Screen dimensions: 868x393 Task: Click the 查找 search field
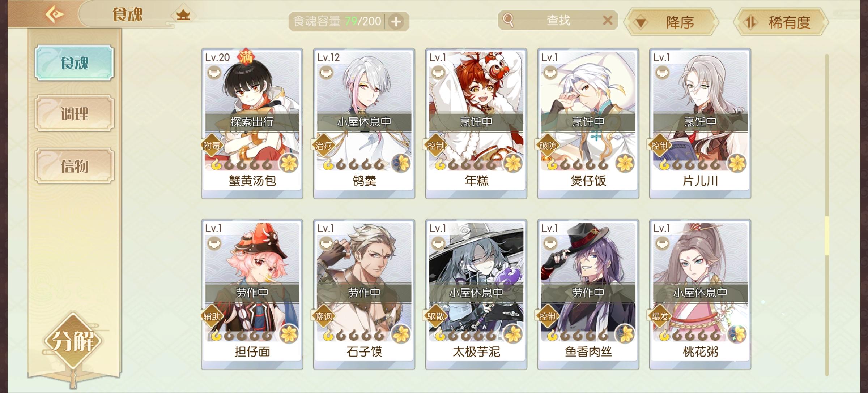click(558, 20)
